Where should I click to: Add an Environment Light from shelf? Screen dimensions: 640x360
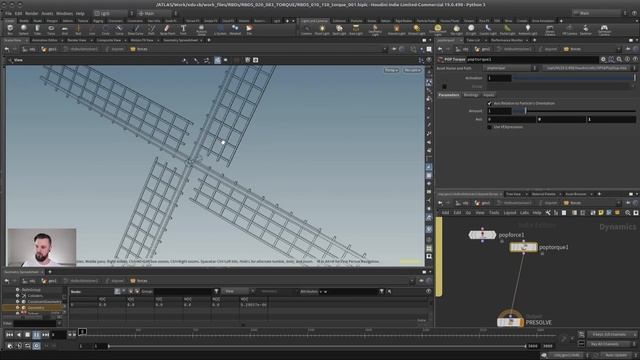tap(438, 29)
